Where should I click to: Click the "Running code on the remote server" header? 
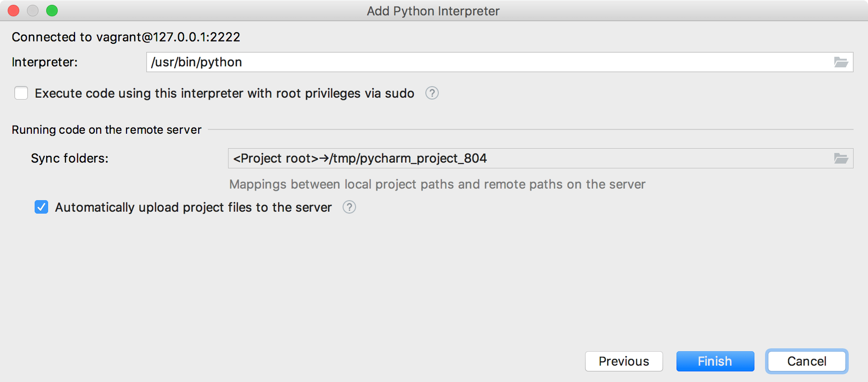coord(107,130)
